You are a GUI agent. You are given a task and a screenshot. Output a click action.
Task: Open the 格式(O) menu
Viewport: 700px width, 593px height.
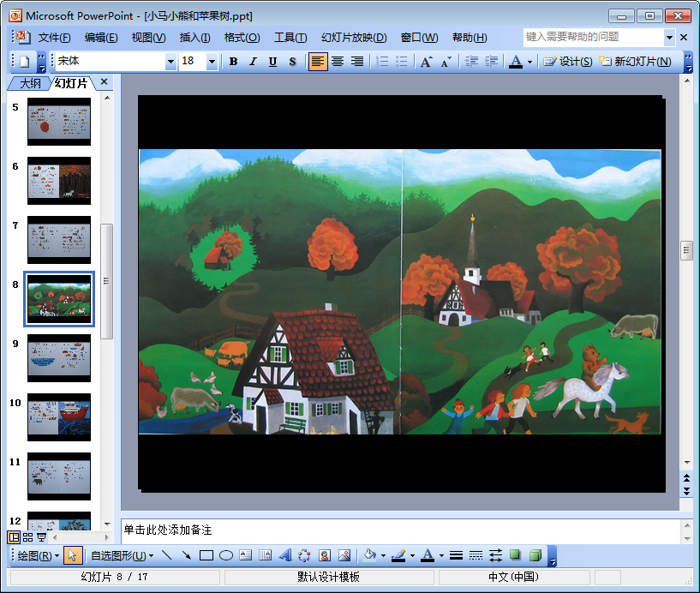click(x=242, y=38)
